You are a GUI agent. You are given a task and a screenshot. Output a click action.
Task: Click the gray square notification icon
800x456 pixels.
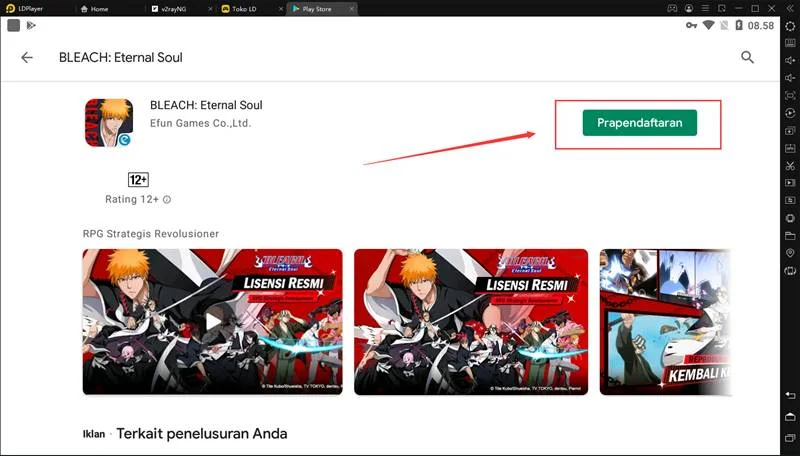[14, 26]
